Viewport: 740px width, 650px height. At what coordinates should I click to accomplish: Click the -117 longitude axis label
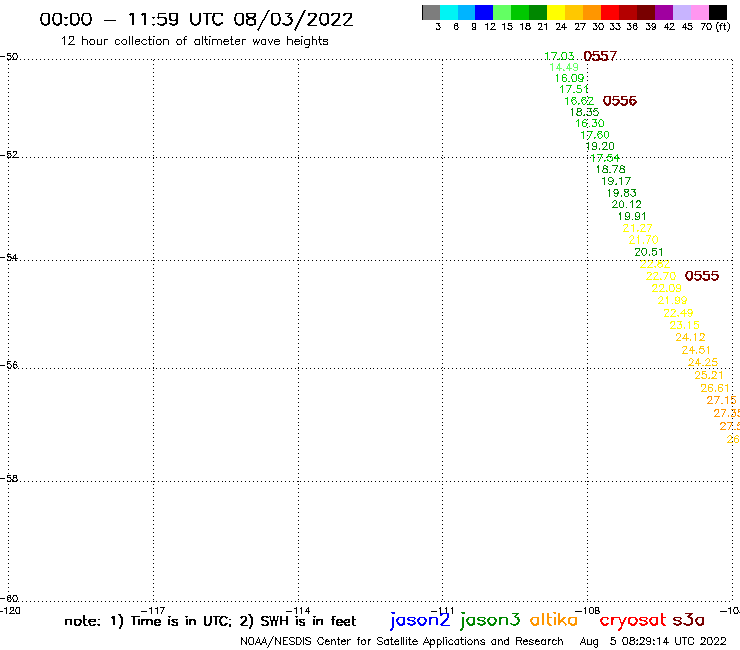pyautogui.click(x=153, y=610)
